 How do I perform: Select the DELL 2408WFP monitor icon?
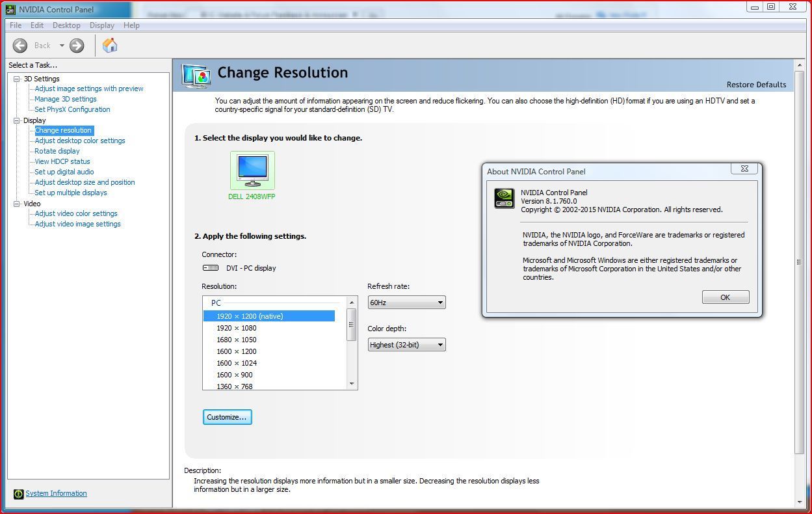[252, 170]
